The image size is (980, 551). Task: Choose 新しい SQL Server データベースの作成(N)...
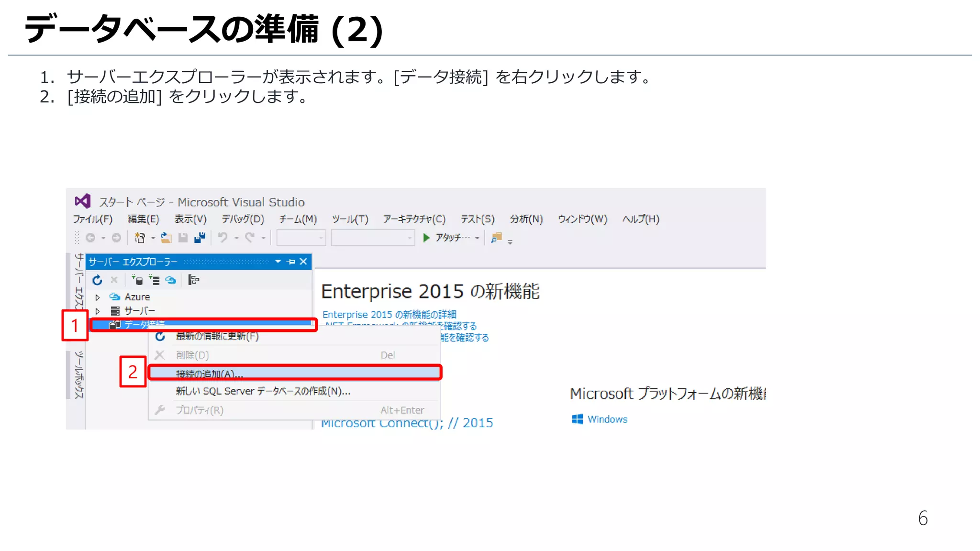(x=294, y=391)
